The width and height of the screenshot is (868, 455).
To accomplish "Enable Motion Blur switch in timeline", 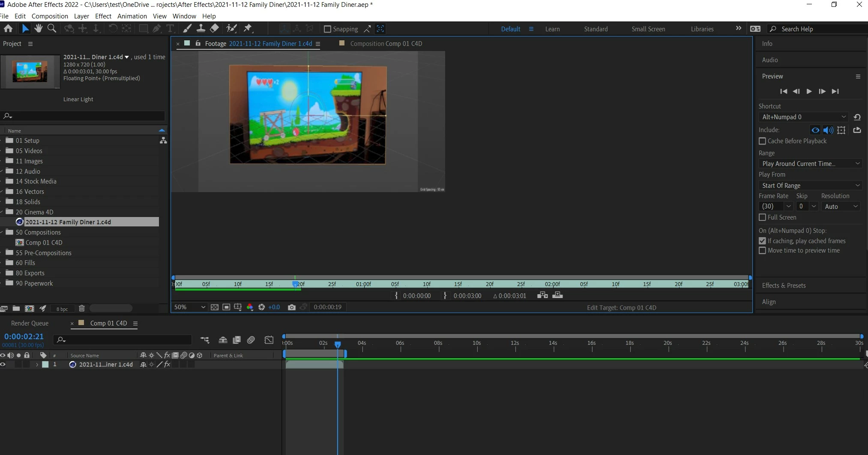I will (x=251, y=340).
